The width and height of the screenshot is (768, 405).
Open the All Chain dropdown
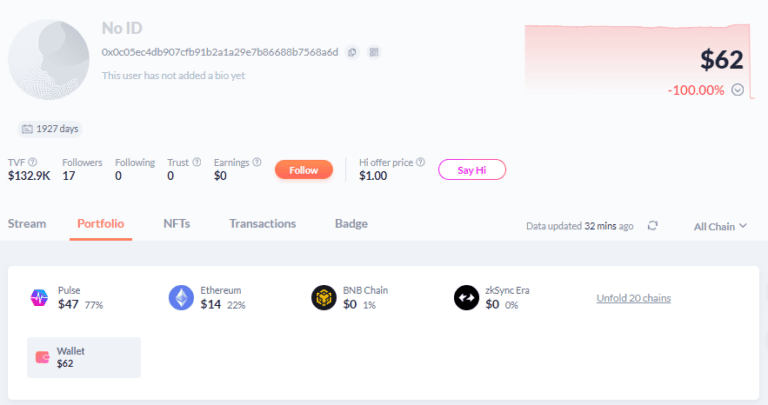720,226
